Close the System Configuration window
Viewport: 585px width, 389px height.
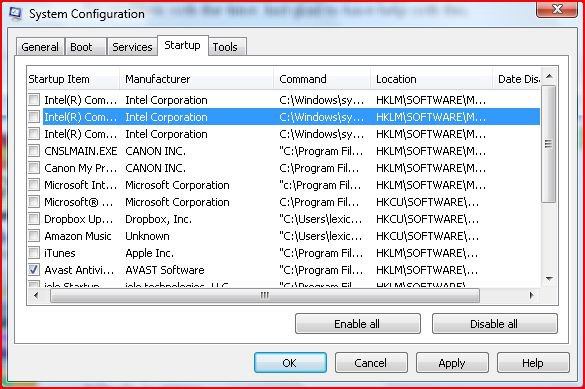[557, 9]
